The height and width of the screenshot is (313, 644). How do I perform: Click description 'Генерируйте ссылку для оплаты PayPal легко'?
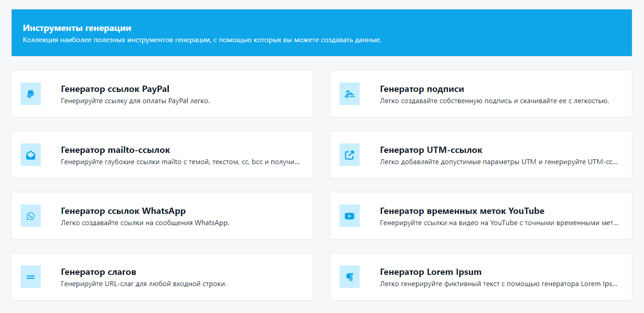pos(135,101)
